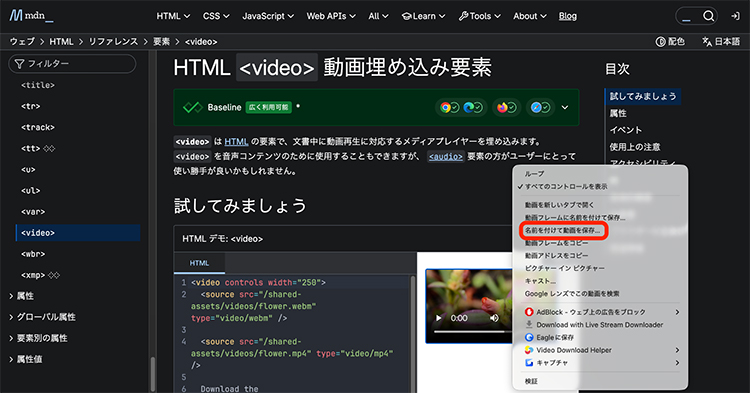Click the search magnifier icon

tap(708, 16)
